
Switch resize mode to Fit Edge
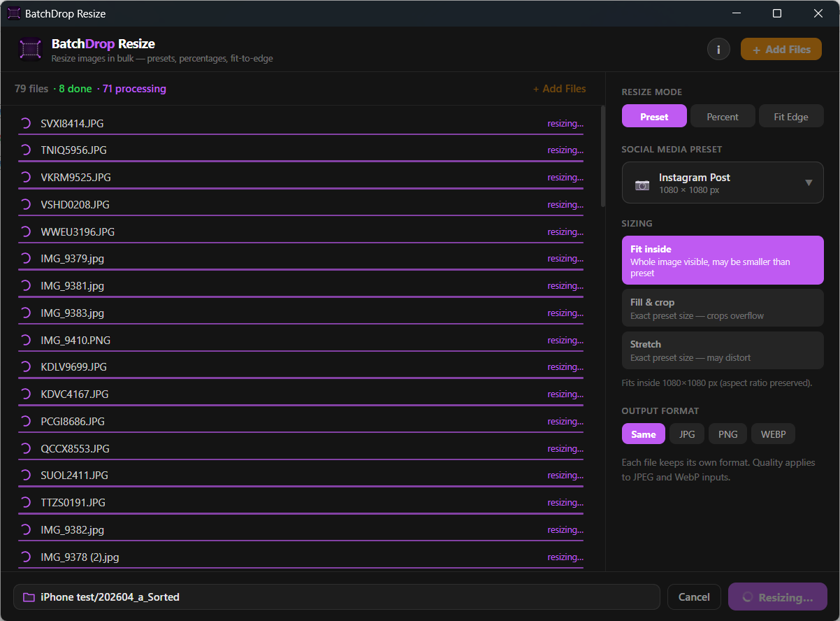point(791,117)
